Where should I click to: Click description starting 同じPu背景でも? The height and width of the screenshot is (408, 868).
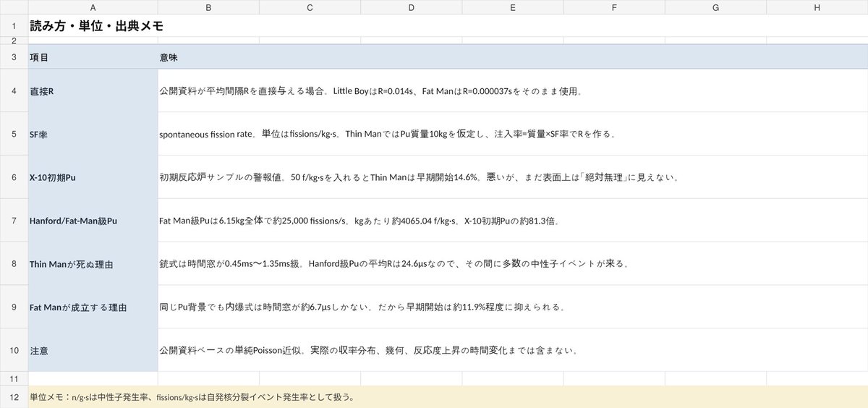click(513, 307)
